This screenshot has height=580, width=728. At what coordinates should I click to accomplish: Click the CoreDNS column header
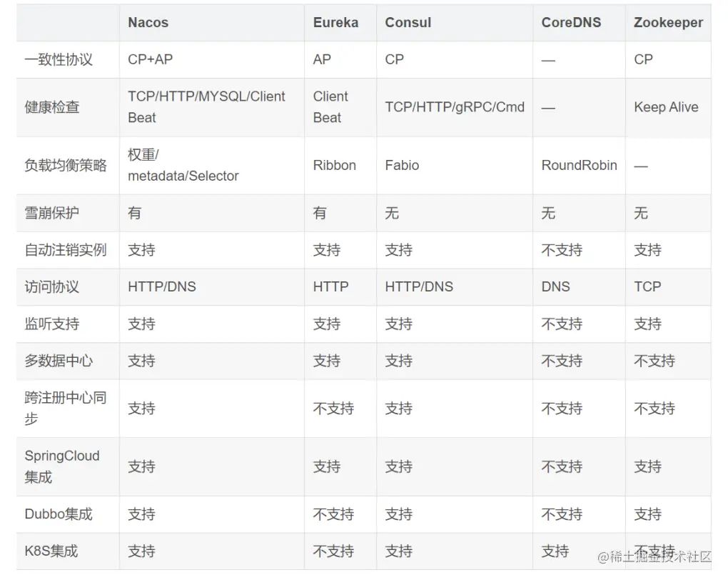point(571,22)
